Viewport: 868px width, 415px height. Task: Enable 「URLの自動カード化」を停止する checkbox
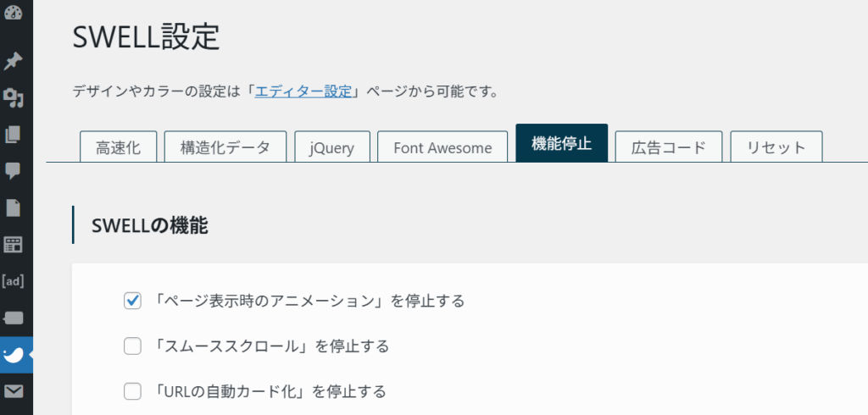pos(132,392)
